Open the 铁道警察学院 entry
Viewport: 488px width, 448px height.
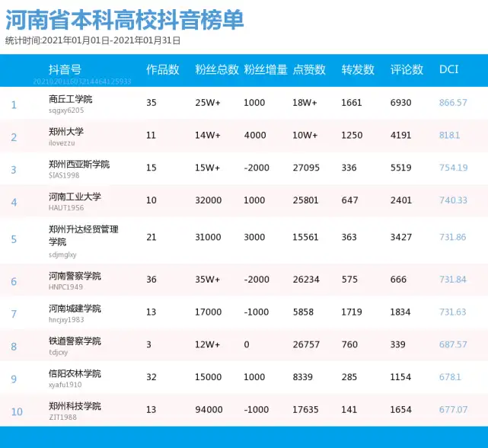click(x=75, y=341)
